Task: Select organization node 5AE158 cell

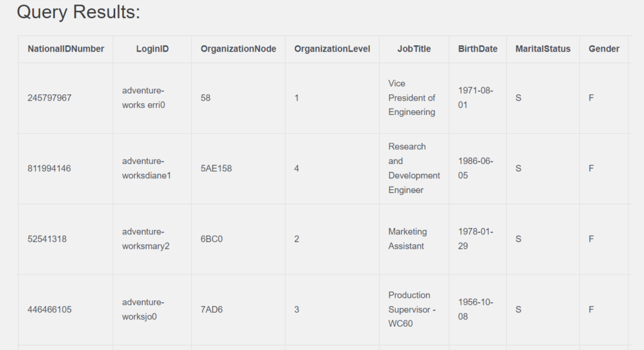Action: click(216, 168)
